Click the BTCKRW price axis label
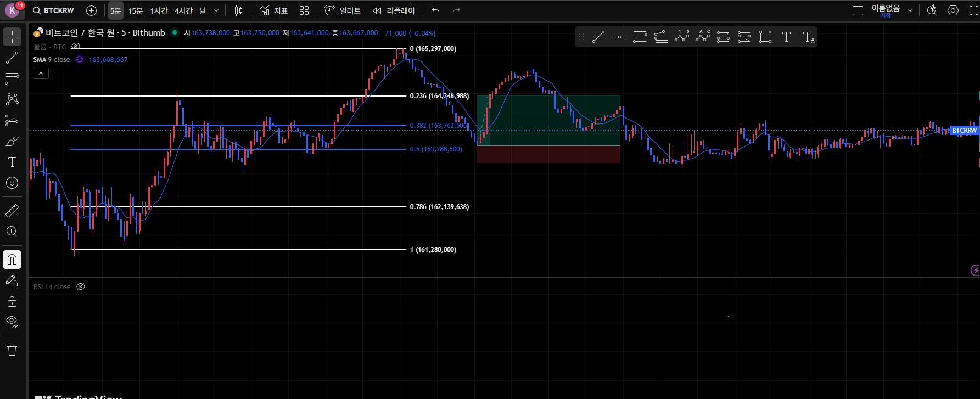This screenshot has width=980, height=399. tap(964, 131)
